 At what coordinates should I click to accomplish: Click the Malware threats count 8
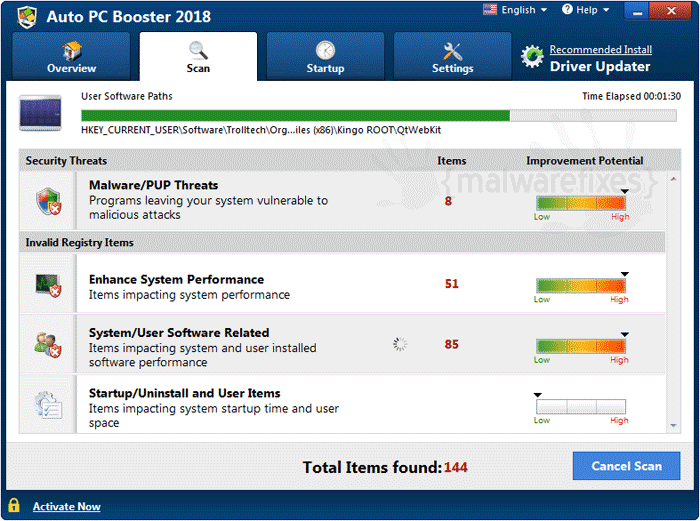click(x=448, y=201)
